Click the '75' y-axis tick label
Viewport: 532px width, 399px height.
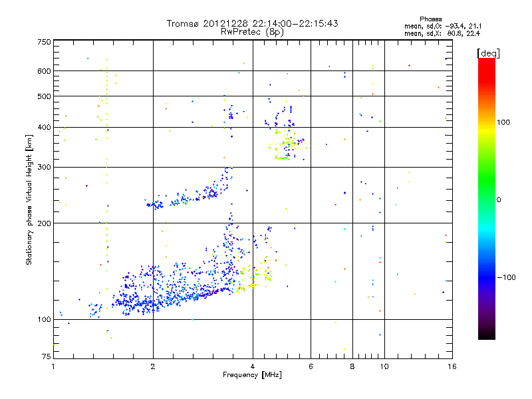pyautogui.click(x=47, y=356)
